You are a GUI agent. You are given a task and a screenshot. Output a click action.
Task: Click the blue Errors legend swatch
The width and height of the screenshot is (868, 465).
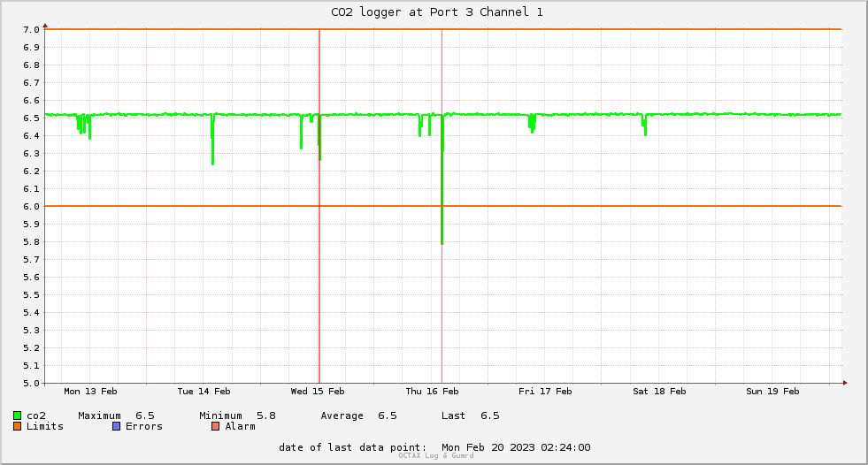pos(116,426)
